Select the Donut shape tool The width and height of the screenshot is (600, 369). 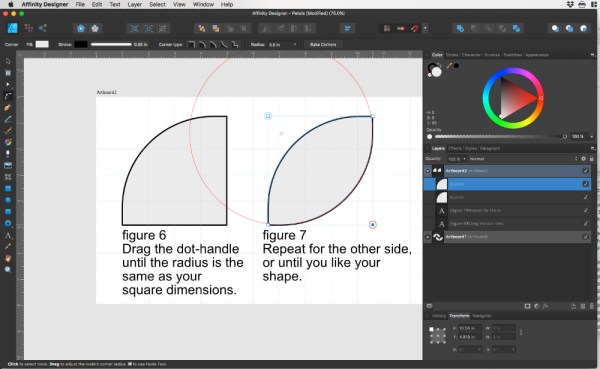coord(8,224)
